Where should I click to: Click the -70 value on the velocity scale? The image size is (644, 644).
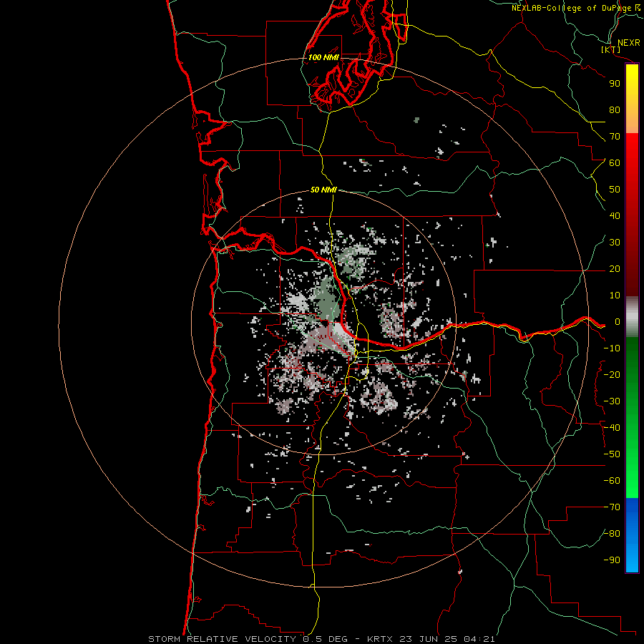[x=612, y=507]
